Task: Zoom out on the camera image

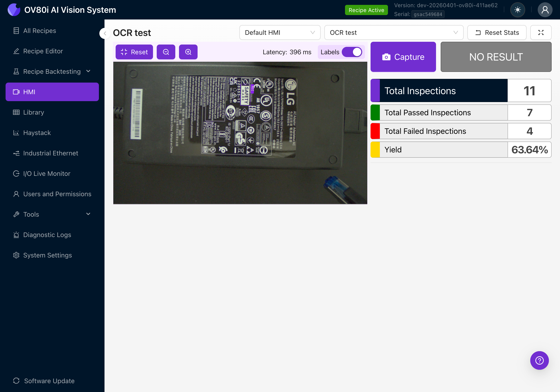Action: (x=166, y=52)
